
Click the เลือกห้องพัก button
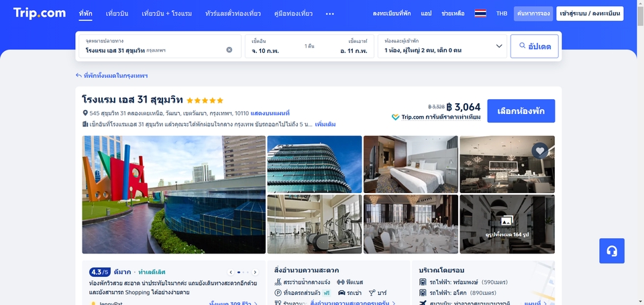(x=521, y=111)
